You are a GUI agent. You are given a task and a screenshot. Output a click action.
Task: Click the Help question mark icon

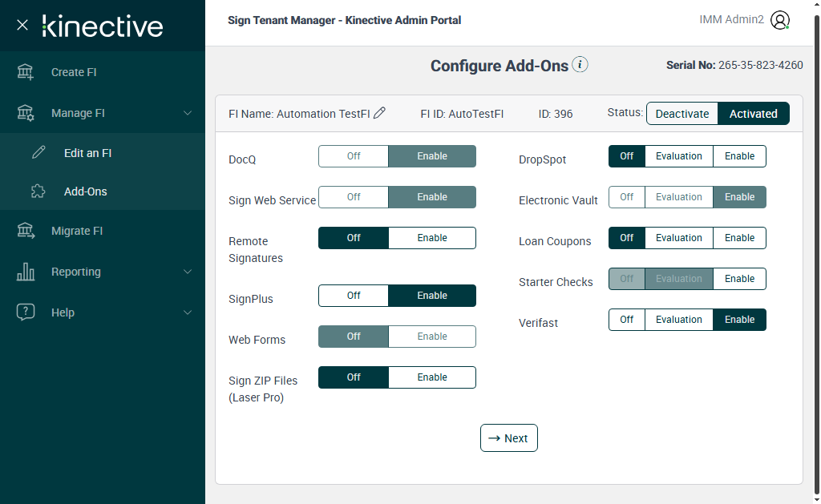tap(25, 312)
